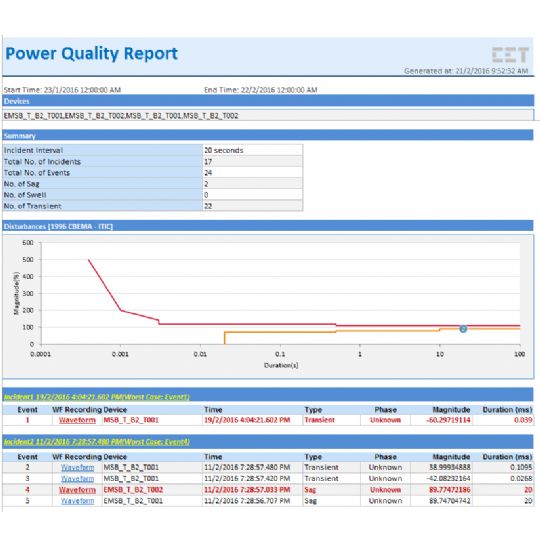
Task: Click the Duration(s) axis label on chart
Action: [x=281, y=365]
